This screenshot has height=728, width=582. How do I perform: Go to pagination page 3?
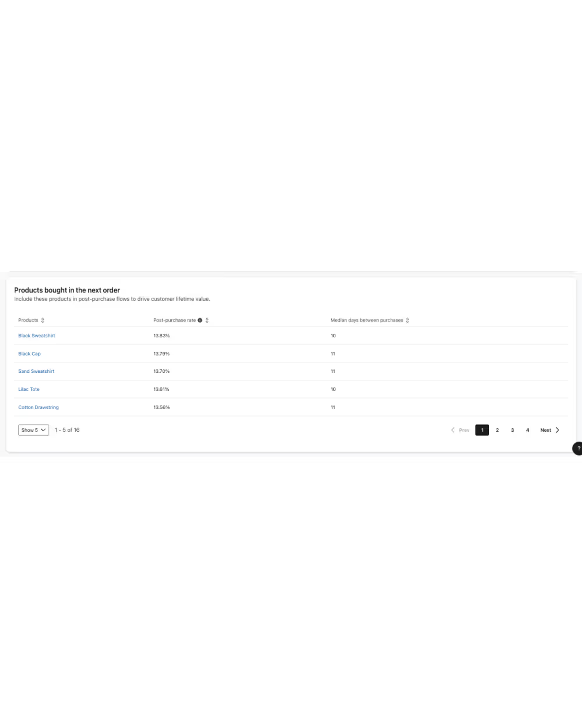pos(513,430)
